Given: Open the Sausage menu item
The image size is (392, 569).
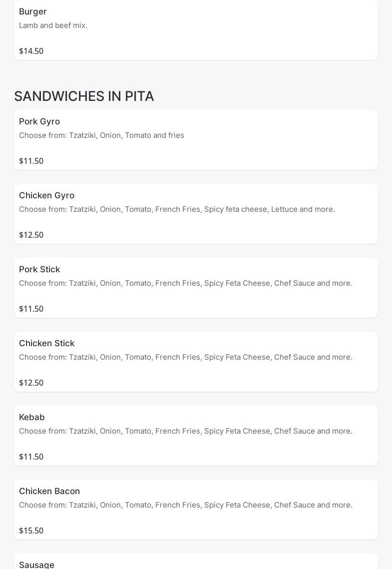Looking at the screenshot, I should [x=36, y=565].
